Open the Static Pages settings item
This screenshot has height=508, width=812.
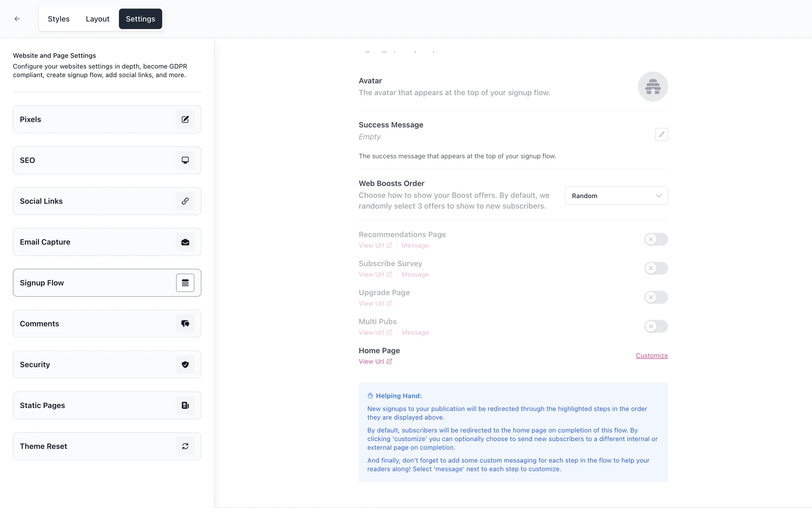(107, 406)
